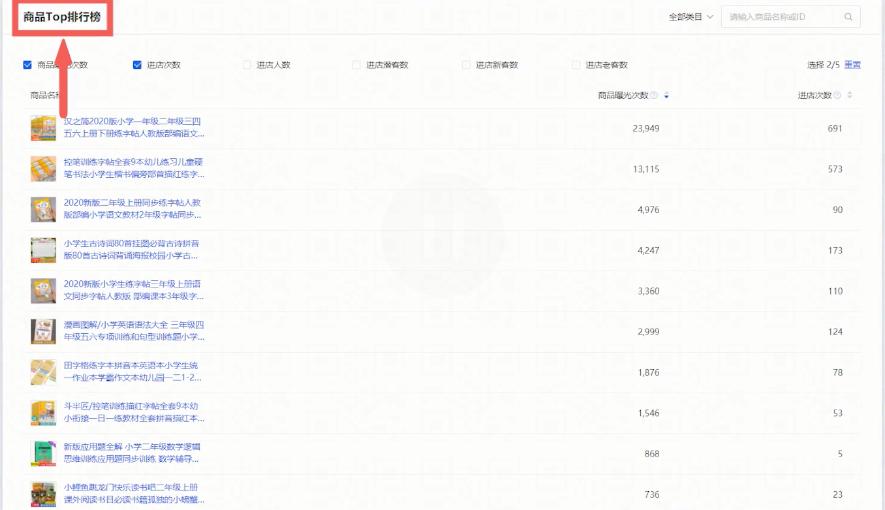Uncheck the 进店次数 checkbox
Viewport: 885px width, 510px height.
pyautogui.click(x=137, y=65)
